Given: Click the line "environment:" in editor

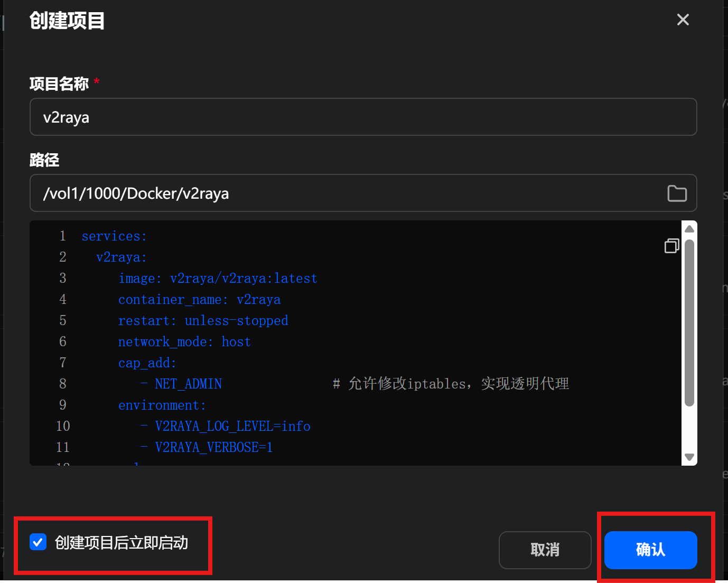Looking at the screenshot, I should click(162, 405).
